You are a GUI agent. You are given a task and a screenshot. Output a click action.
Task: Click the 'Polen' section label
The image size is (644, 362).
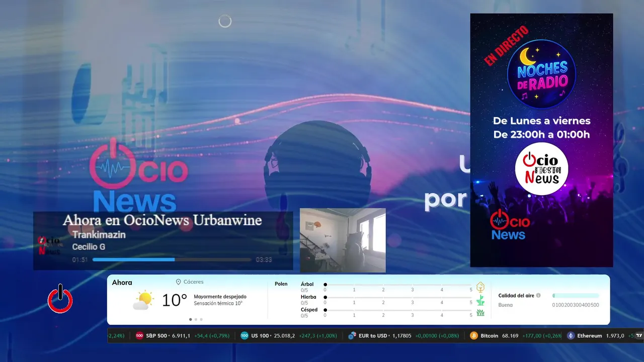pos(281,284)
